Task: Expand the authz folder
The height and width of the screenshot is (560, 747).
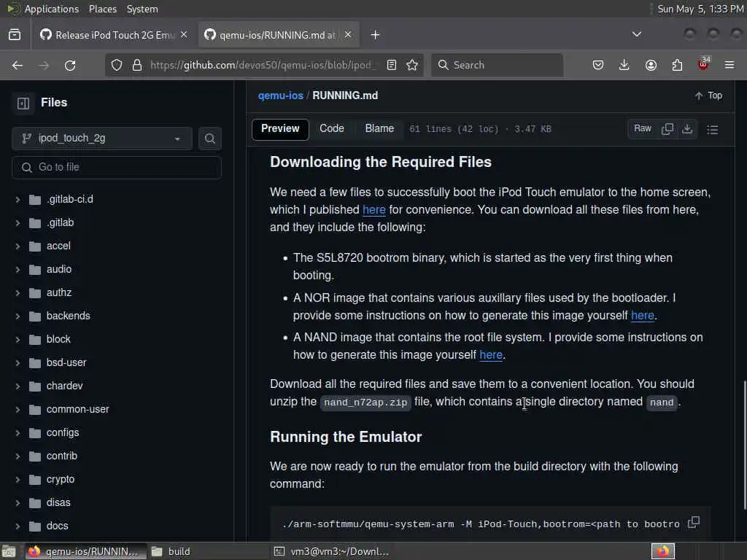Action: click(18, 293)
